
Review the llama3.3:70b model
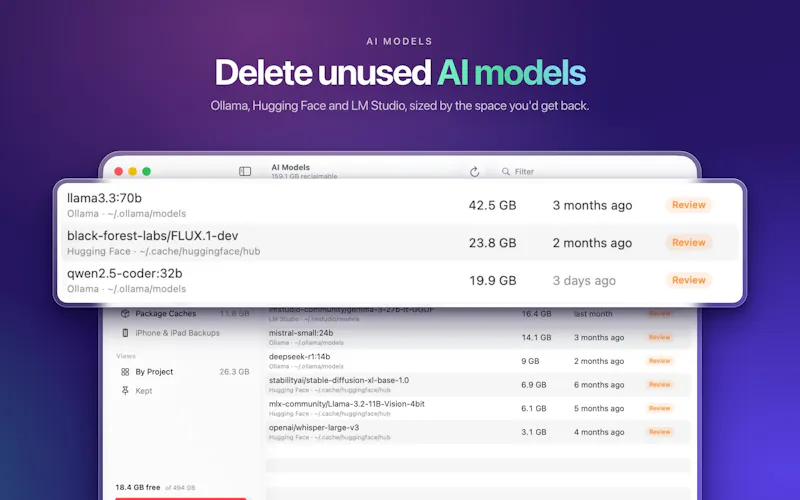[688, 205]
